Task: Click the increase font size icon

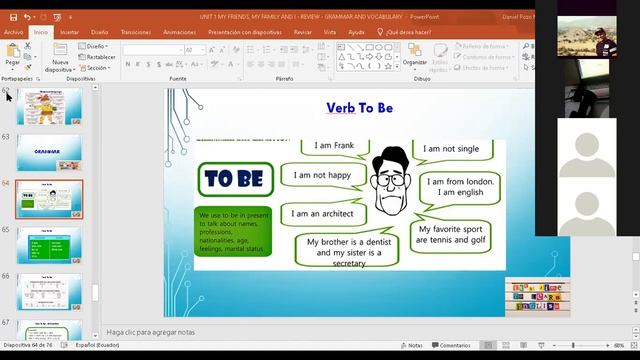Action: coord(211,50)
